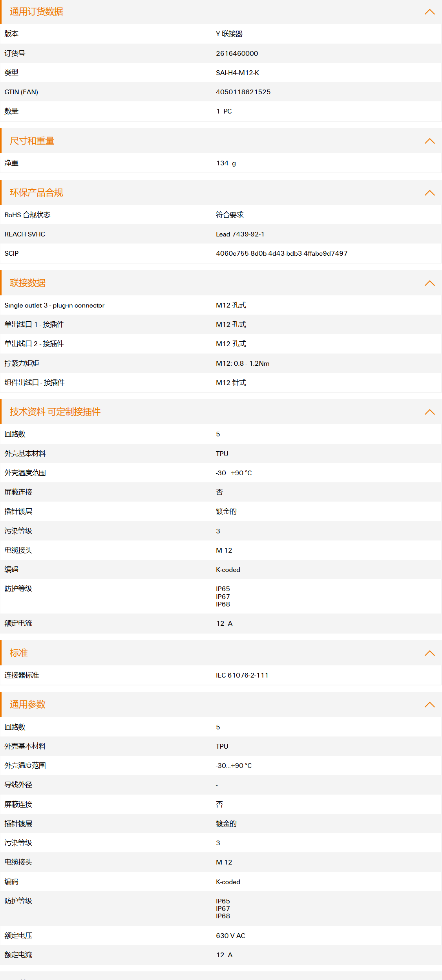The height and width of the screenshot is (980, 442).
Task: Click the 拧紧力矩 label
Action: pos(22,363)
